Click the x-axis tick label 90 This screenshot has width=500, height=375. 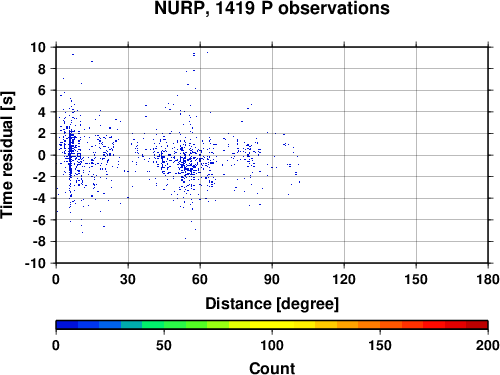pos(272,279)
